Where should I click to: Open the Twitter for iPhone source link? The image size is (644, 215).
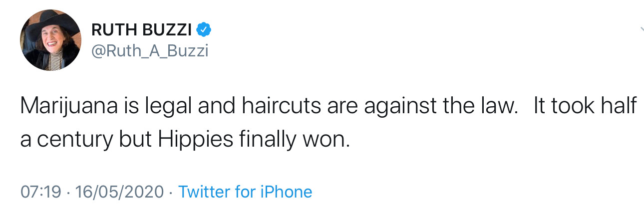(245, 192)
